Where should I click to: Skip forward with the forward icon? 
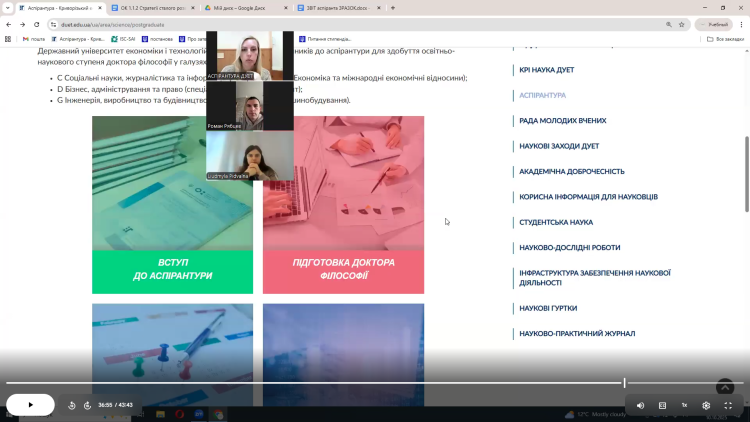pyautogui.click(x=88, y=405)
